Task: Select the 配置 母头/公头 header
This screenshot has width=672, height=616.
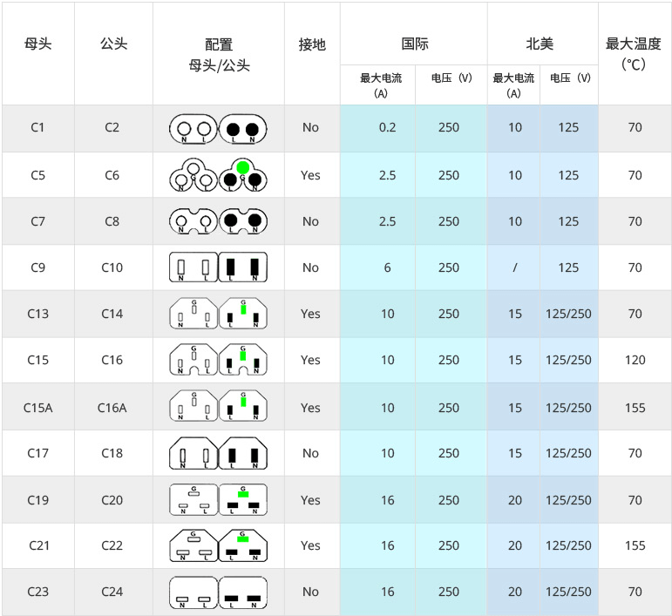Action: (219, 55)
